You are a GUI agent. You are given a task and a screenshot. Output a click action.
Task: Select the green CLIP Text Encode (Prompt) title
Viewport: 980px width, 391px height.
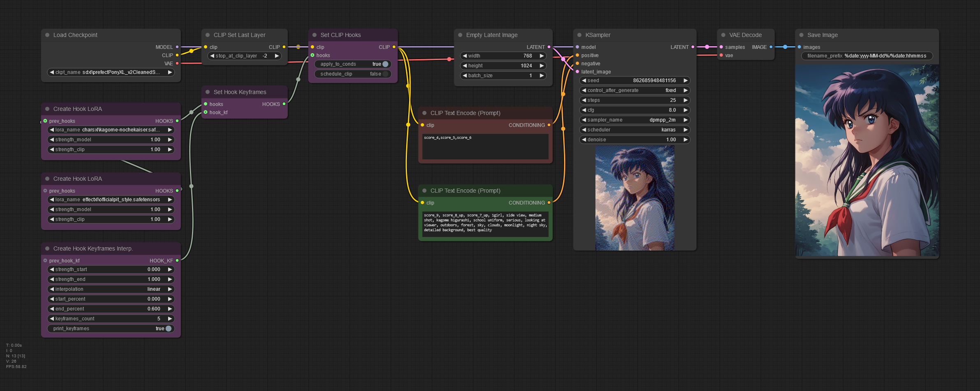tap(465, 191)
